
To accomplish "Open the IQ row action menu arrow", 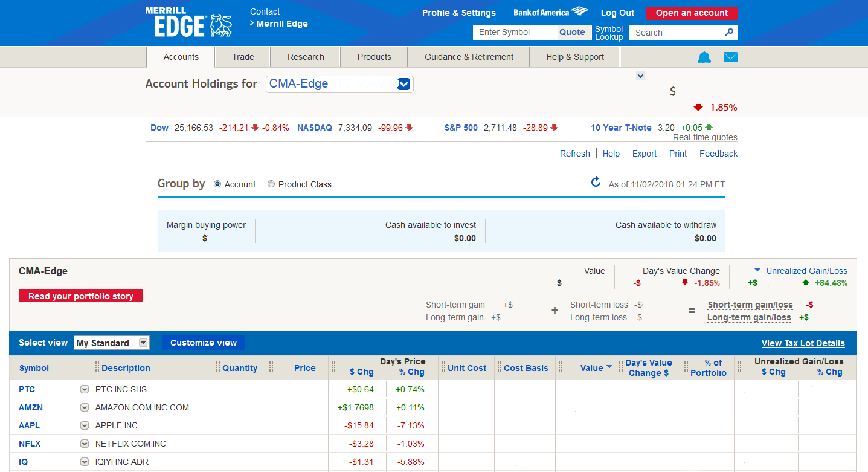I will tap(85, 462).
